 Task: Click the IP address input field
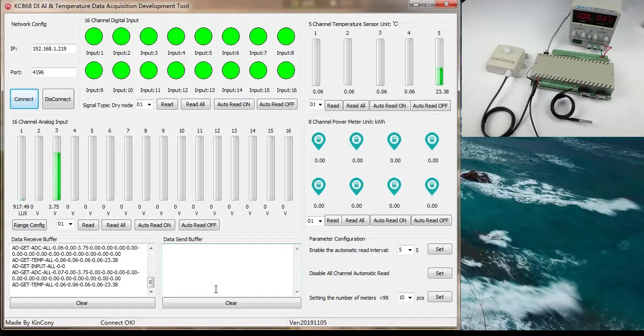pos(53,49)
